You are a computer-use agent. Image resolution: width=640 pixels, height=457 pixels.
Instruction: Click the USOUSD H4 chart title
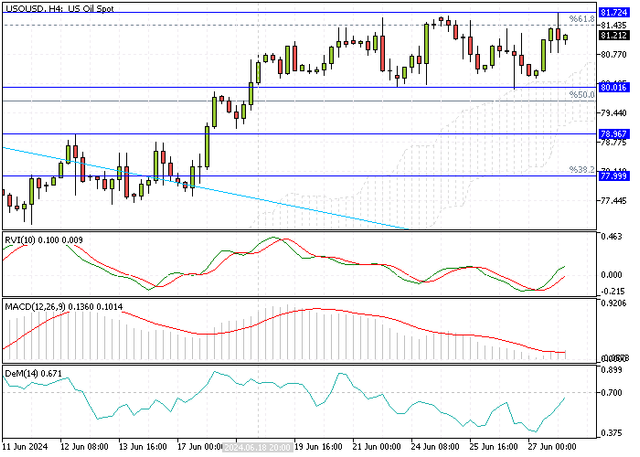(x=60, y=8)
